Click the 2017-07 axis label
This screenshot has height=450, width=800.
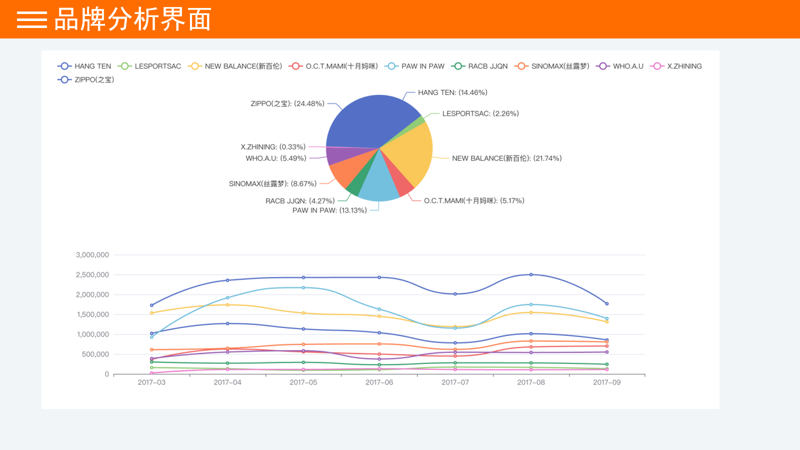coord(455,382)
